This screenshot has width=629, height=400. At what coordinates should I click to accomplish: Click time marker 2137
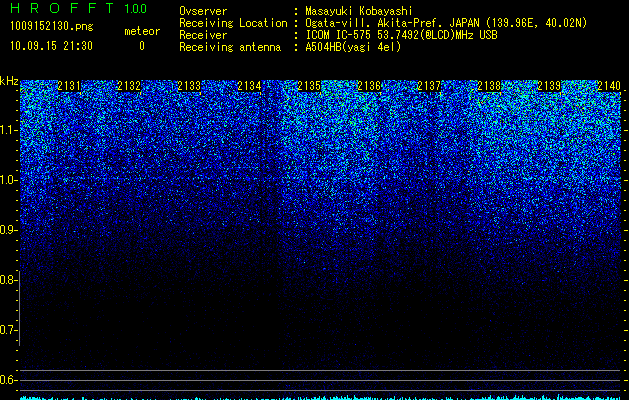[x=429, y=86]
